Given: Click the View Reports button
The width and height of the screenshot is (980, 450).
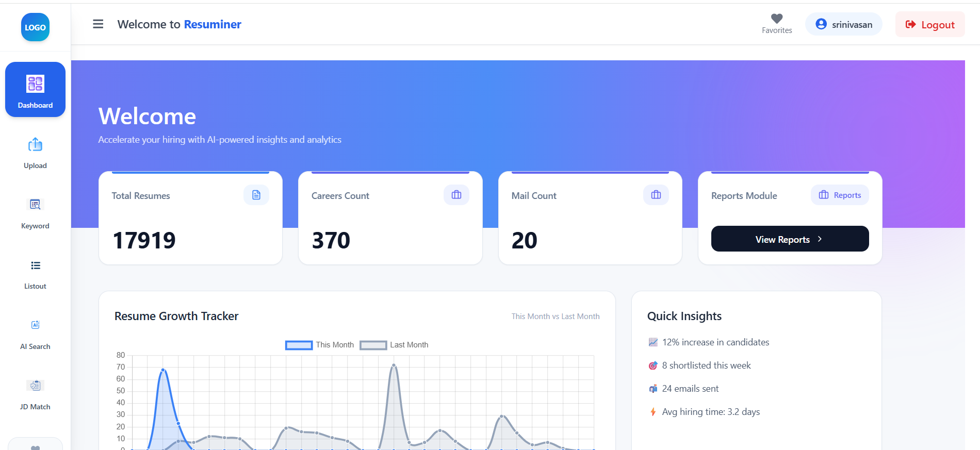Looking at the screenshot, I should pos(790,239).
